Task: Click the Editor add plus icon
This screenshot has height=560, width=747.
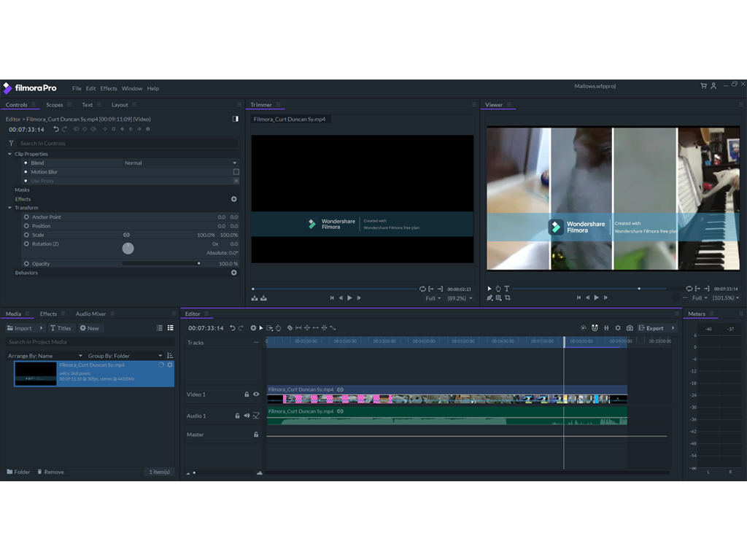Action: click(253, 327)
